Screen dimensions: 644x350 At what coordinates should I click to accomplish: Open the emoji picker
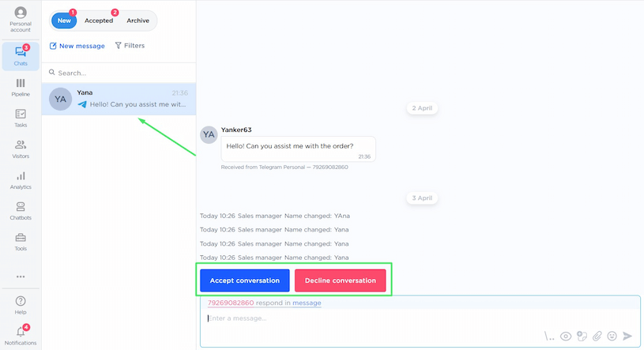point(612,336)
